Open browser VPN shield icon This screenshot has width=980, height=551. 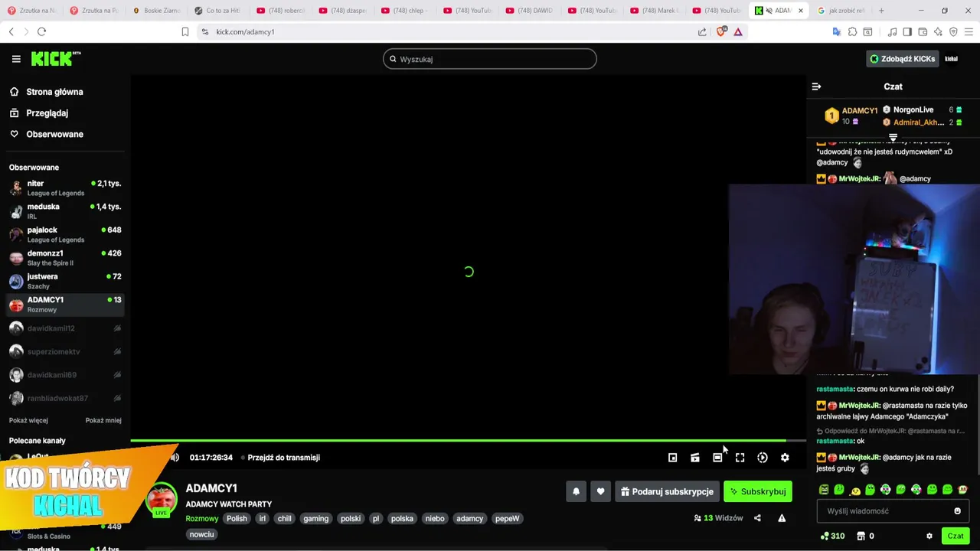[x=953, y=31]
